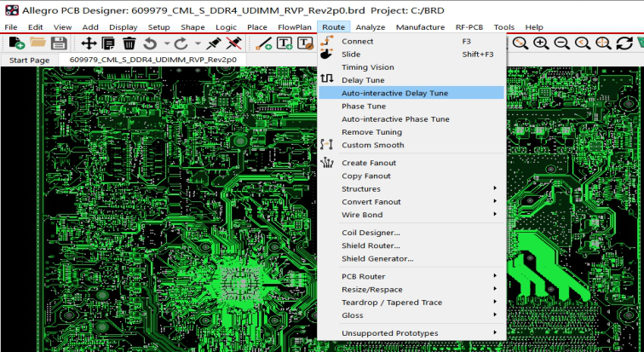This screenshot has width=644, height=352.
Task: Choose Remove Tuning from the menu
Action: [411, 132]
